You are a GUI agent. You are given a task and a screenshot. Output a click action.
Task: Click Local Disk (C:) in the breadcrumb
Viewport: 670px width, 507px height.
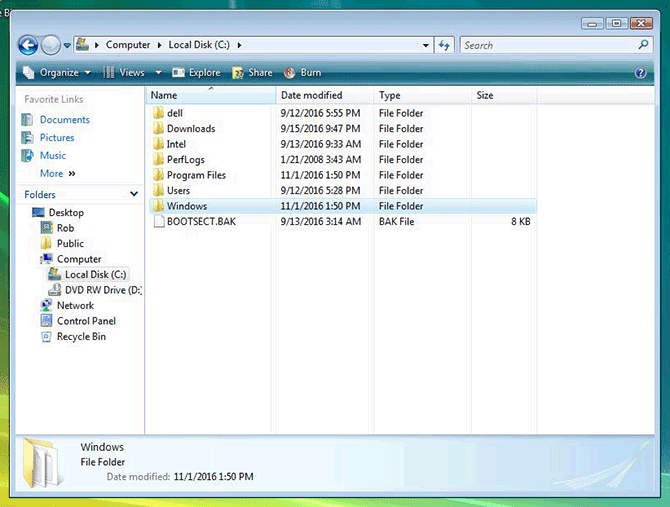click(199, 45)
